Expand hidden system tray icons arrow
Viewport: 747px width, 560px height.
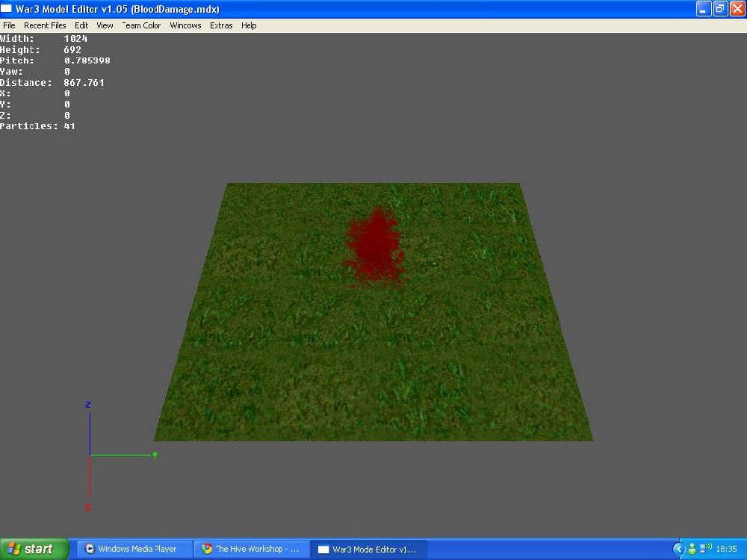click(678, 549)
